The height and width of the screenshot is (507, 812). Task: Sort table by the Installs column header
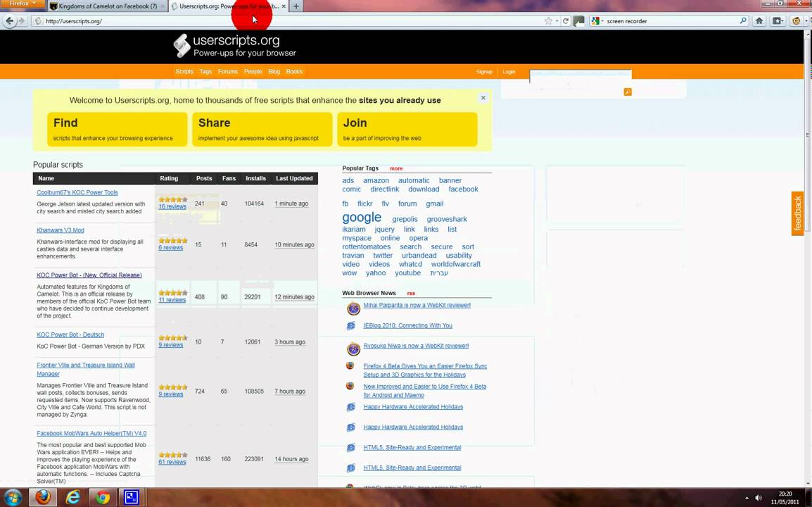pos(256,178)
